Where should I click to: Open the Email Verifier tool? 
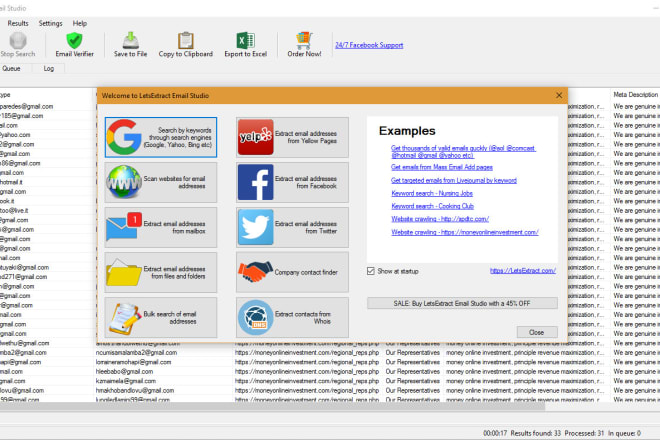coord(75,45)
